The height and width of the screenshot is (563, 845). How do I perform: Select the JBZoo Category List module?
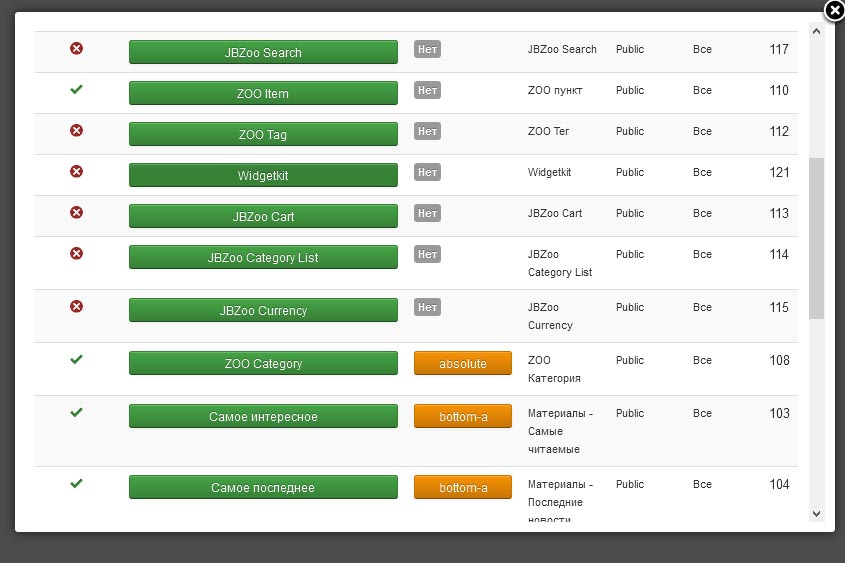(x=263, y=258)
